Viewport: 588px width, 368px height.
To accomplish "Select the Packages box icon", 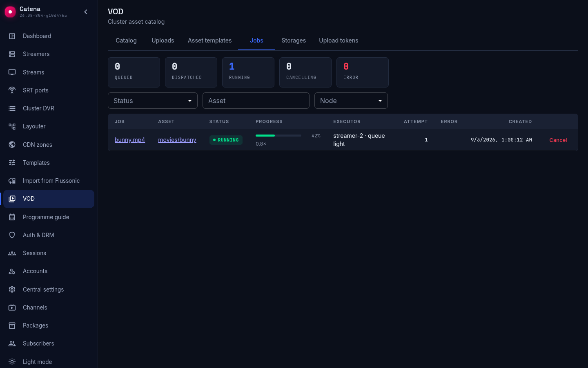I will point(12,325).
